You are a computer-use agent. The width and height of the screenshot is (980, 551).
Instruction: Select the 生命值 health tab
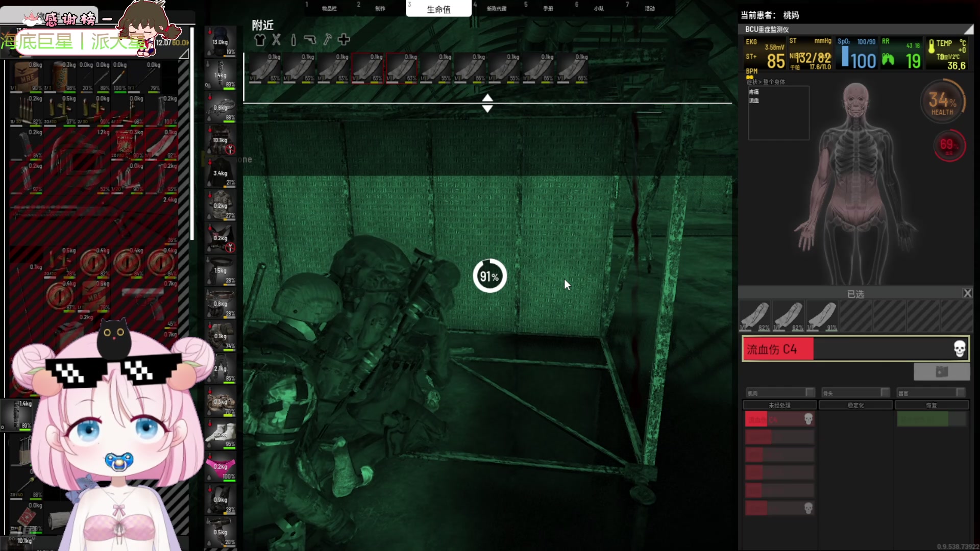click(438, 9)
